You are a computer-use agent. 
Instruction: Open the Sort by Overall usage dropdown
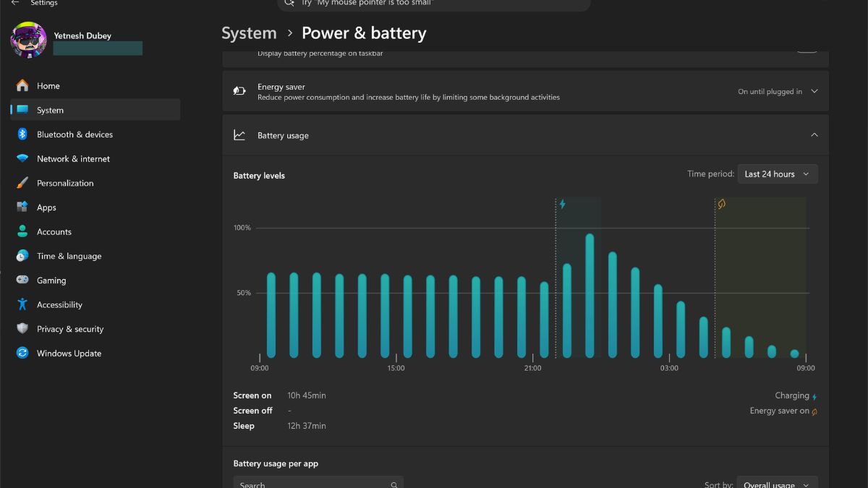pyautogui.click(x=777, y=483)
